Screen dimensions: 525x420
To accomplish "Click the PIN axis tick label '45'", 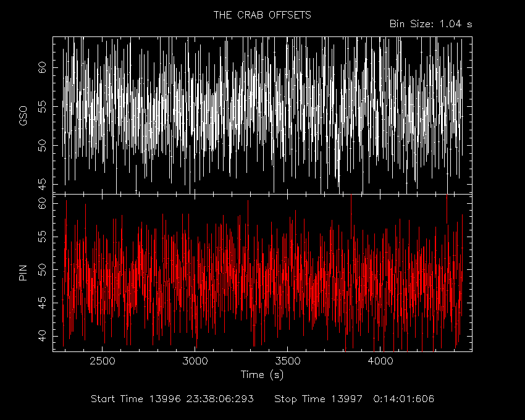I will [42, 303].
